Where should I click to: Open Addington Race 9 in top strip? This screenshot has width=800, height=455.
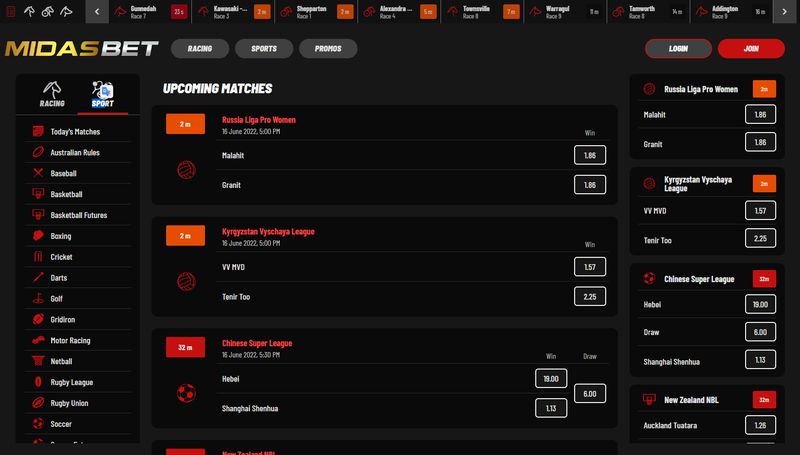click(x=732, y=12)
